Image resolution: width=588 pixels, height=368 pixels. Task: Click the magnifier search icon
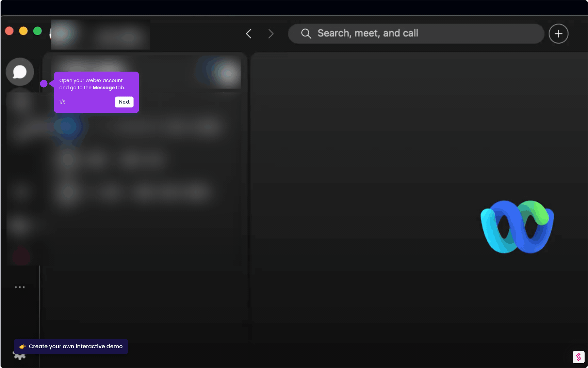(306, 33)
